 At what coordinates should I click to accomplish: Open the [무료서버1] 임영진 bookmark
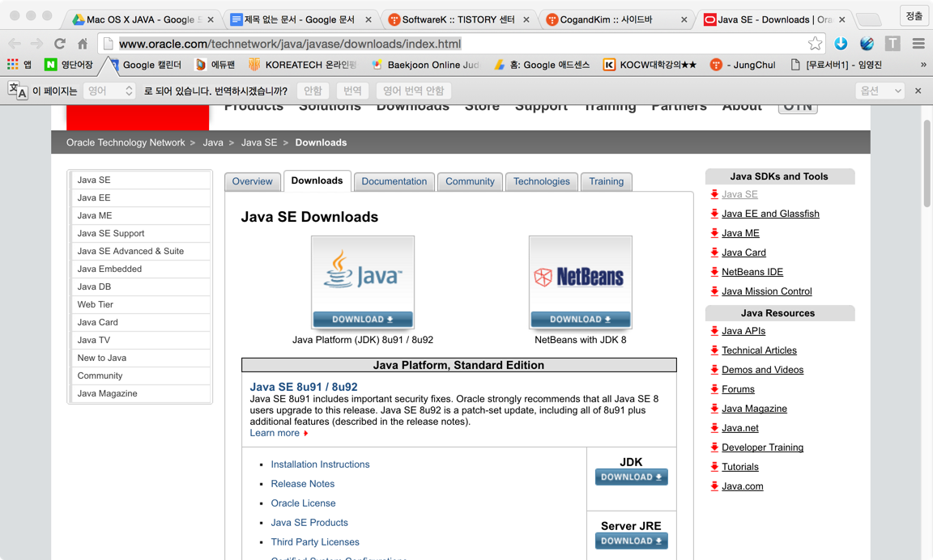pyautogui.click(x=836, y=64)
